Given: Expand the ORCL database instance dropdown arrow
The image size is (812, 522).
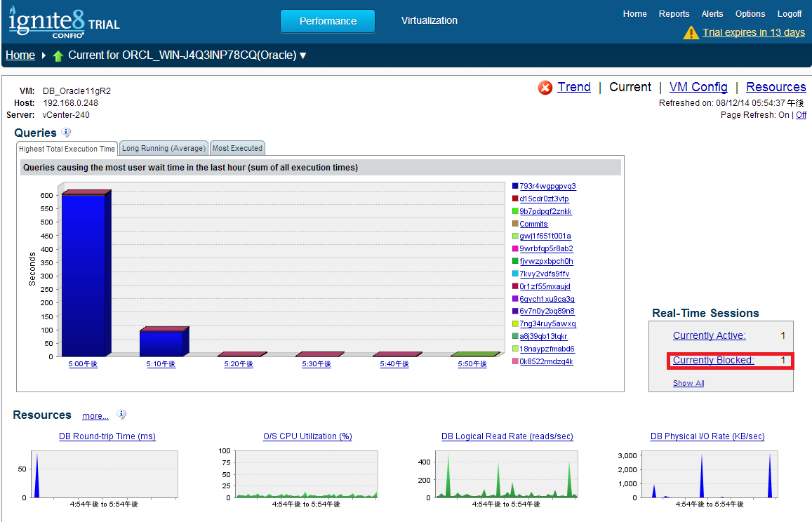Looking at the screenshot, I should pos(303,55).
